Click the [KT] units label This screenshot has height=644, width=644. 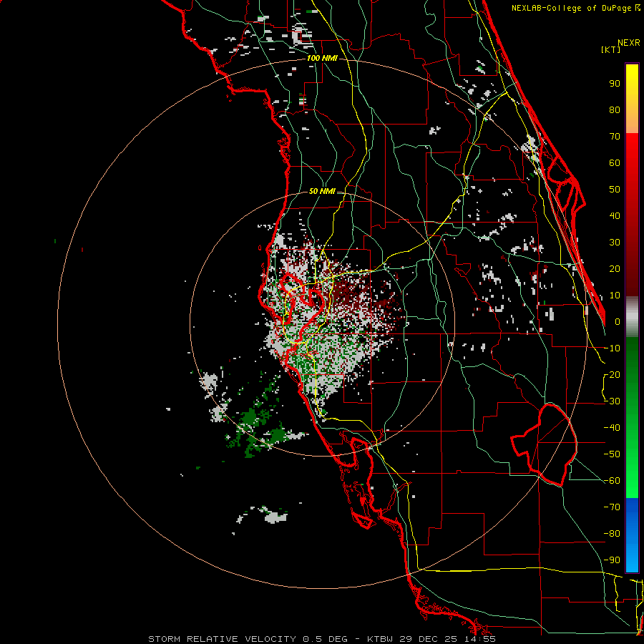click(610, 49)
